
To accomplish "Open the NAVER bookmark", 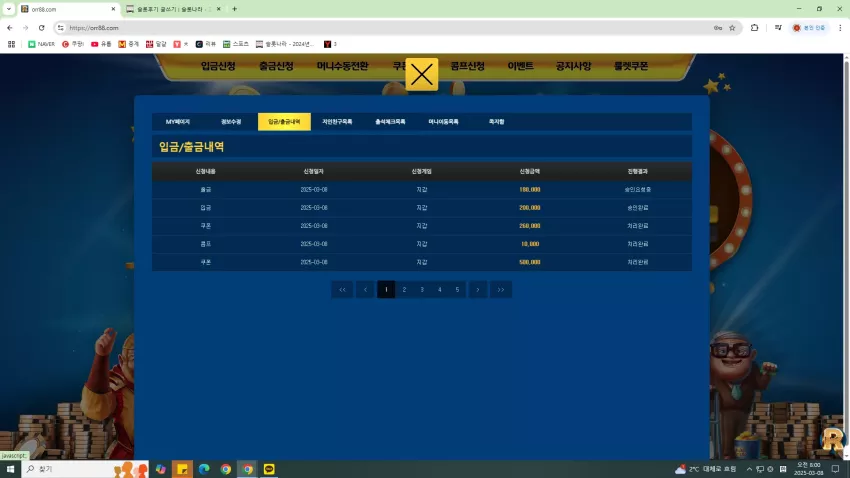I will [x=41, y=44].
